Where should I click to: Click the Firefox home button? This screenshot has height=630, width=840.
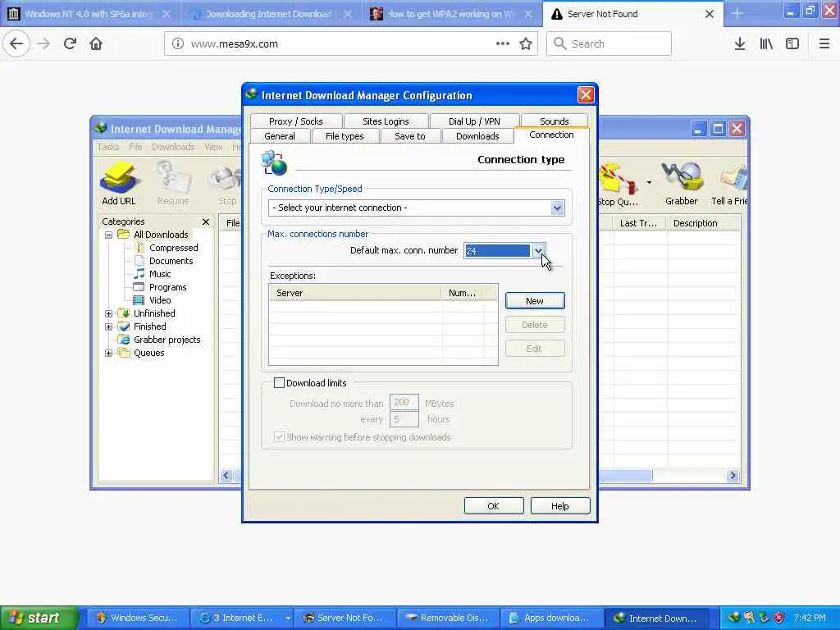pos(96,43)
